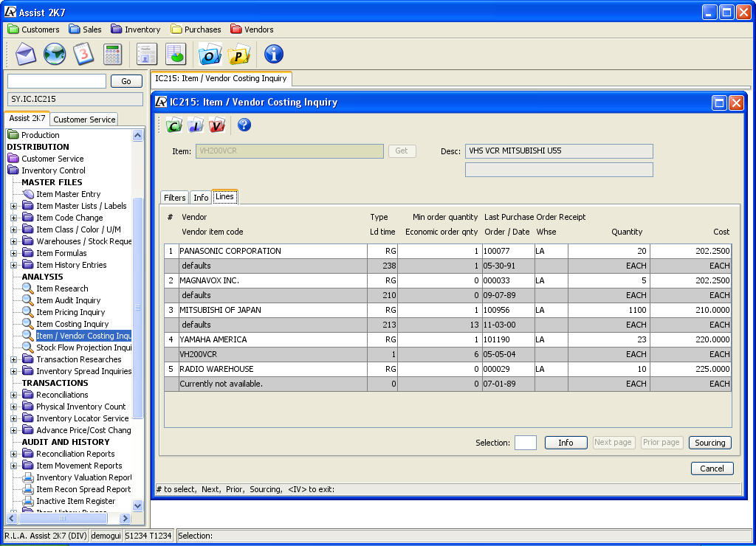
Task: Click the green 'C' icon in IC215 toolbar
Action: [x=174, y=125]
